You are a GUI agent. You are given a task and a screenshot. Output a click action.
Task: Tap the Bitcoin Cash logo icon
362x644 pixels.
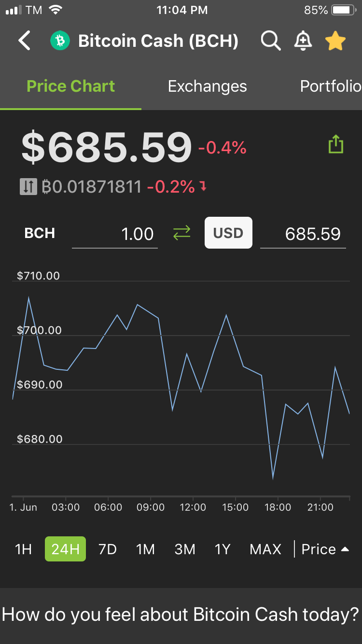(60, 41)
